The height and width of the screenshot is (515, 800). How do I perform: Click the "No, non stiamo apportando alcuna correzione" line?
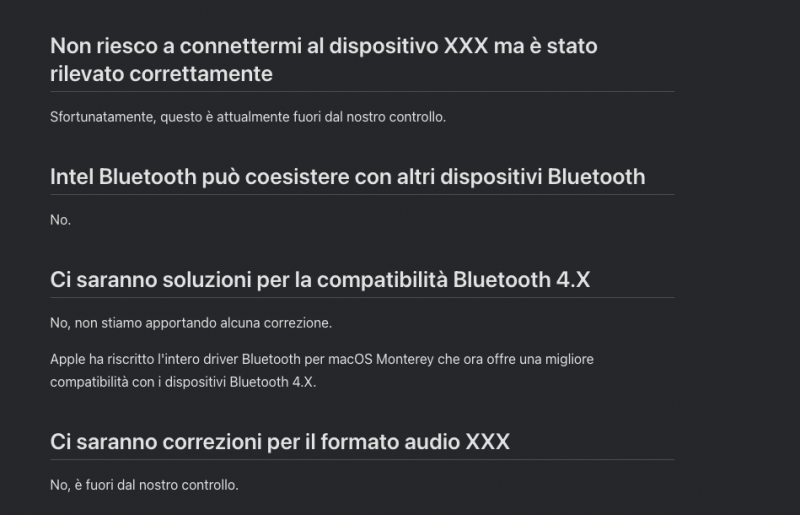coord(190,323)
